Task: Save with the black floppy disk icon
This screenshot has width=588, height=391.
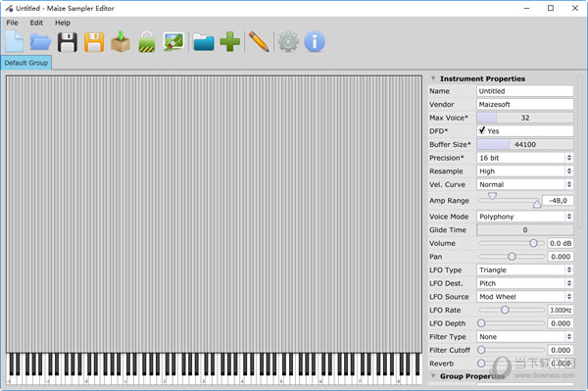Action: coord(68,42)
